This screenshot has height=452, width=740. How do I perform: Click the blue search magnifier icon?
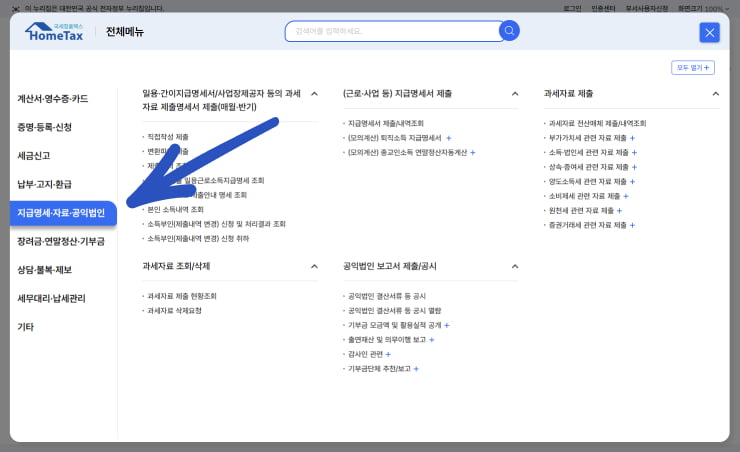[x=509, y=31]
